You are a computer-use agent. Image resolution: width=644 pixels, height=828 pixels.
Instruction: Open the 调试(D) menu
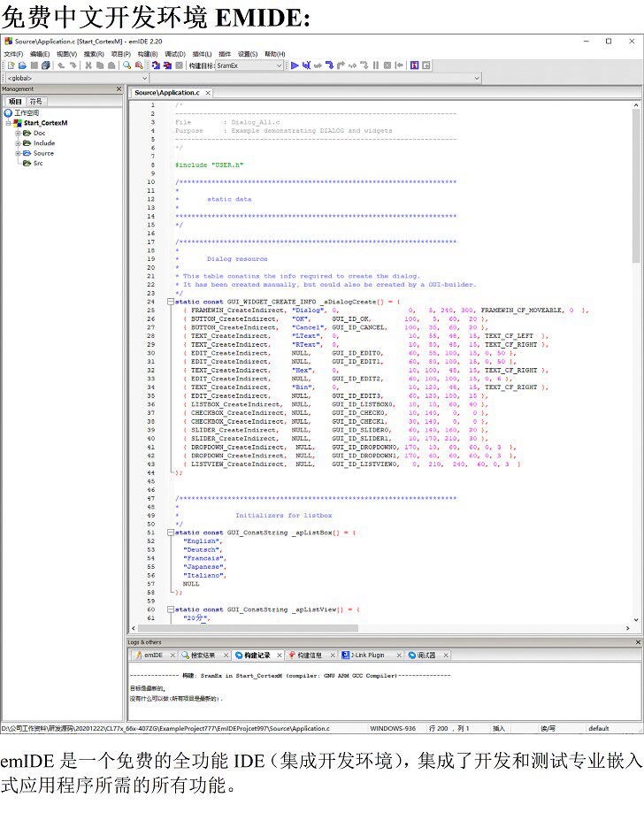click(175, 54)
